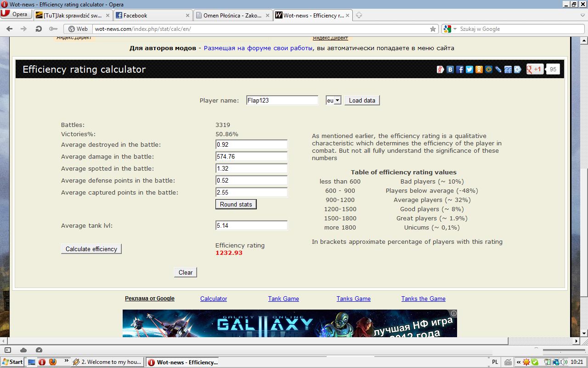
Task: Toggle Opera Turbo icon
Action: pos(39,350)
